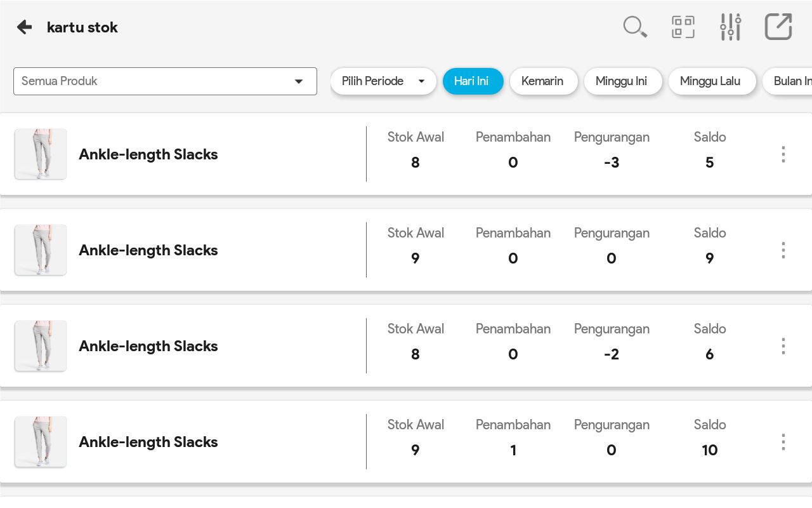Open the Pilih Periode dropdown
Image resolution: width=812 pixels, height=508 pixels.
coord(383,81)
